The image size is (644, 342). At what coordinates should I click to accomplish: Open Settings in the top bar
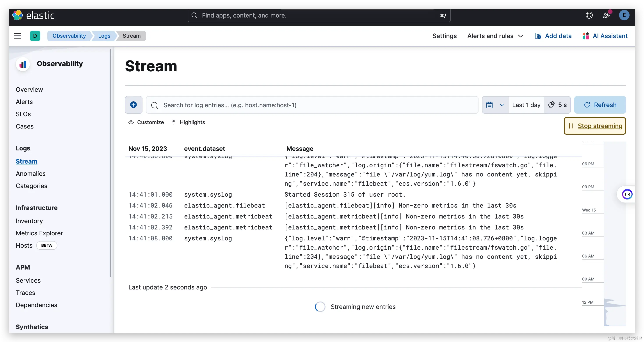[x=445, y=36]
